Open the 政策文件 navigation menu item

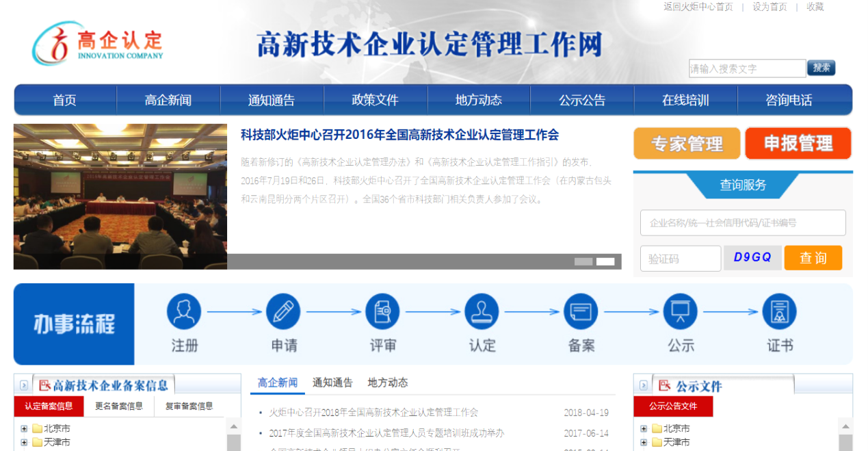375,101
